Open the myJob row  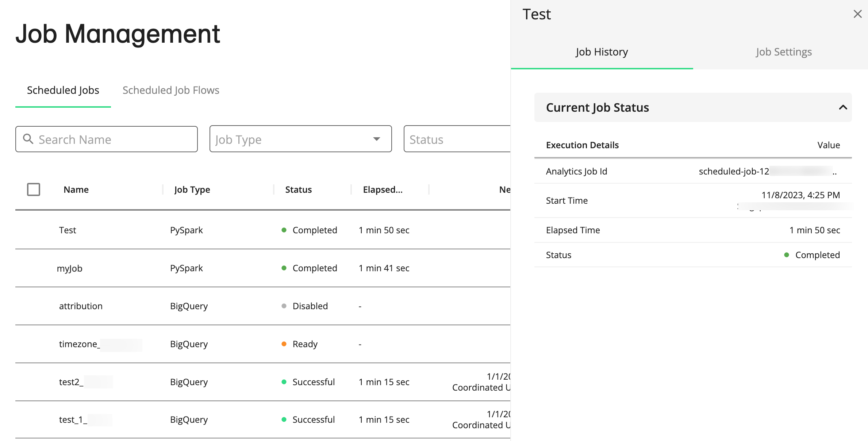[70, 268]
